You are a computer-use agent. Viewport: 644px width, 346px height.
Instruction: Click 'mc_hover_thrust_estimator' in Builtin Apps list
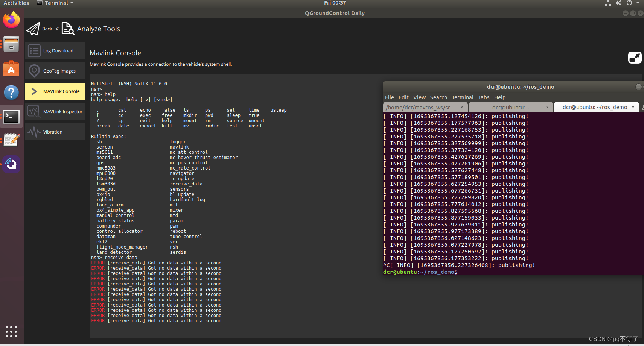pyautogui.click(x=204, y=158)
